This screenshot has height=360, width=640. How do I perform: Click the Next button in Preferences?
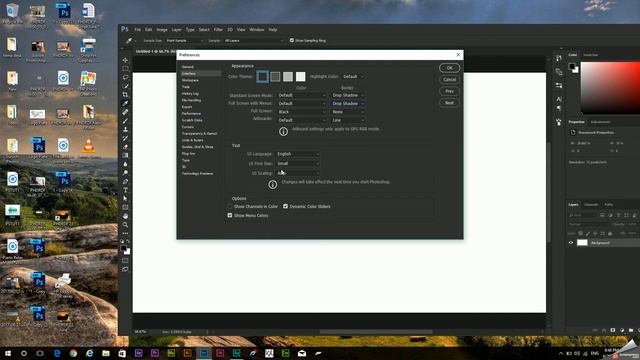point(449,103)
